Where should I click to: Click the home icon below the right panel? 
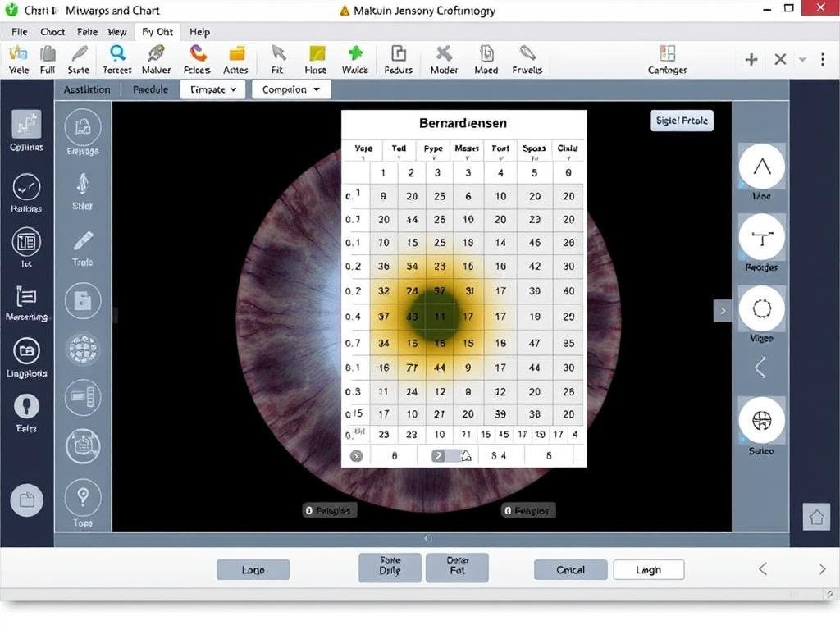tap(816, 517)
